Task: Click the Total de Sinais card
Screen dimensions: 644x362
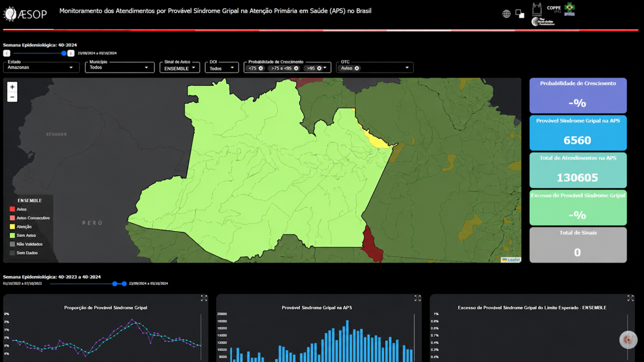Action: 578,245
